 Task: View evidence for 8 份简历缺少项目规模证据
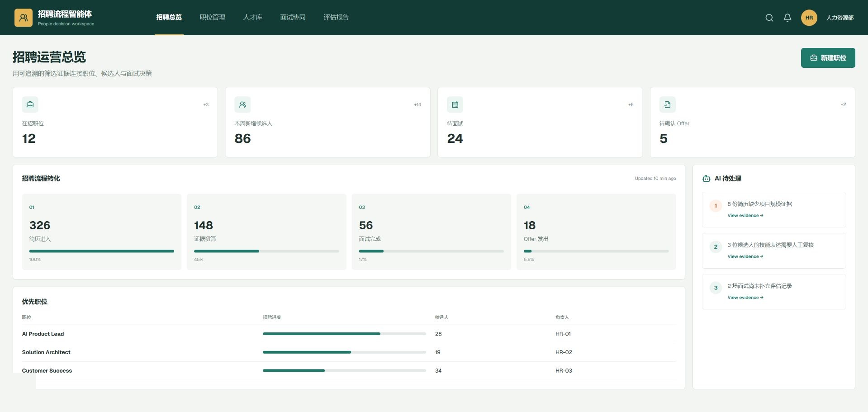click(745, 216)
